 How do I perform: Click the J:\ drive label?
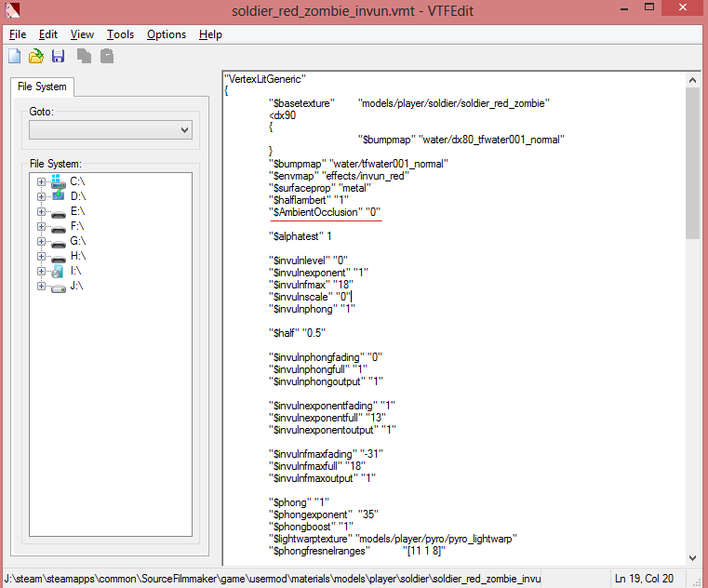pyautogui.click(x=76, y=286)
